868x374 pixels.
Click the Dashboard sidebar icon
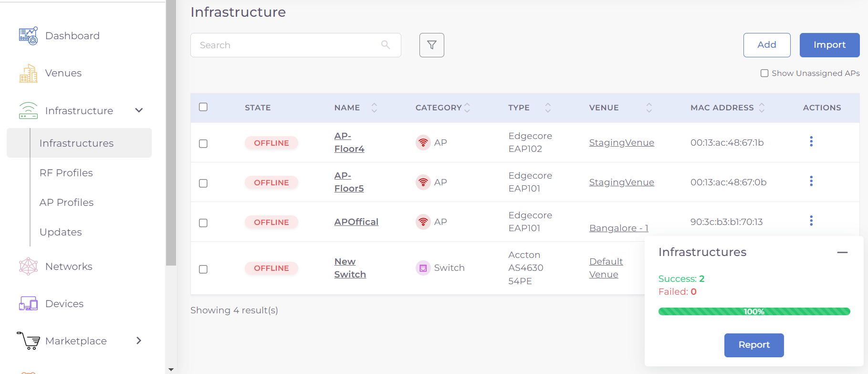pyautogui.click(x=28, y=36)
